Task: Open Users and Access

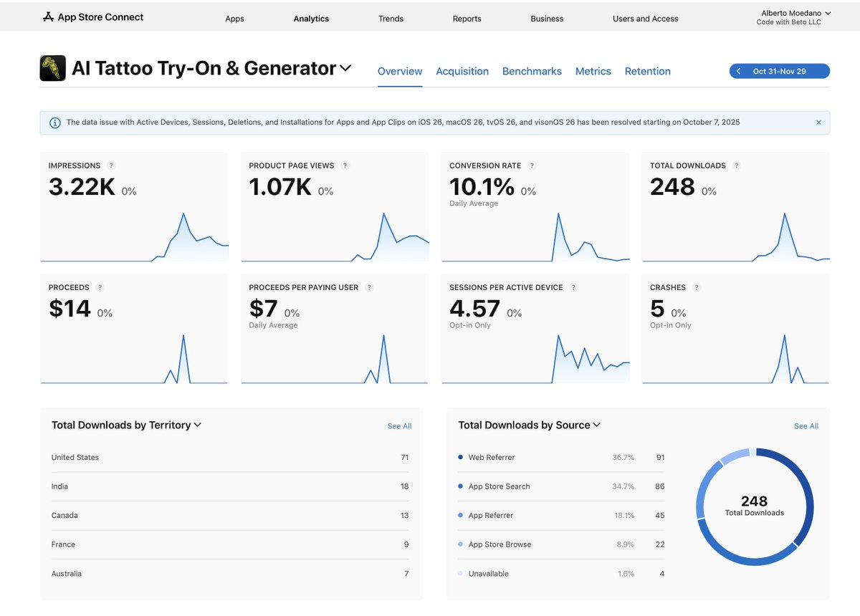Action: [x=645, y=19]
